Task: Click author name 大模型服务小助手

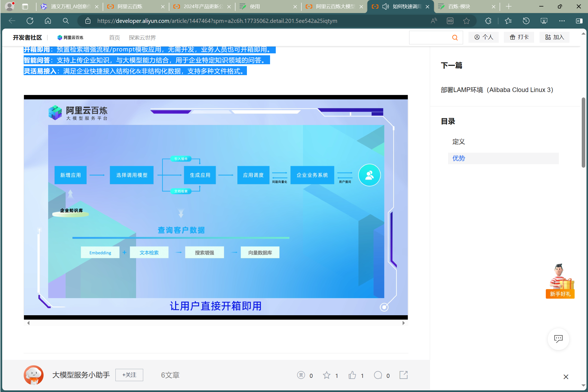Action: click(81, 375)
